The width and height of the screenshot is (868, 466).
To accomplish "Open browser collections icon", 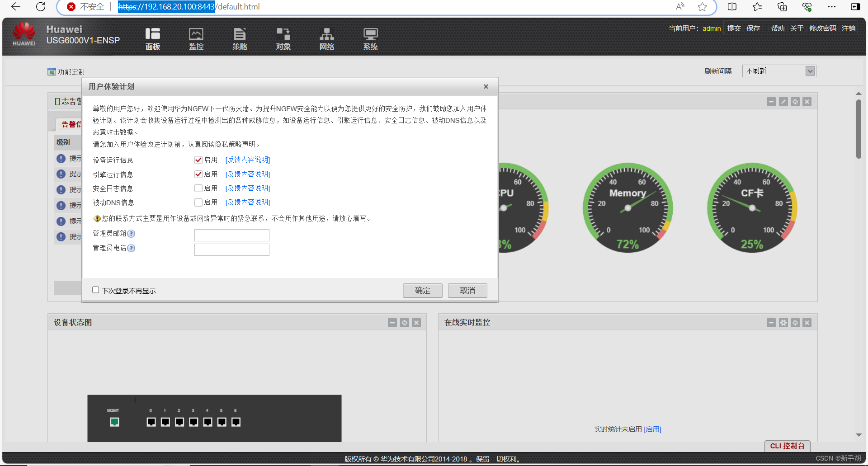I will (x=782, y=7).
